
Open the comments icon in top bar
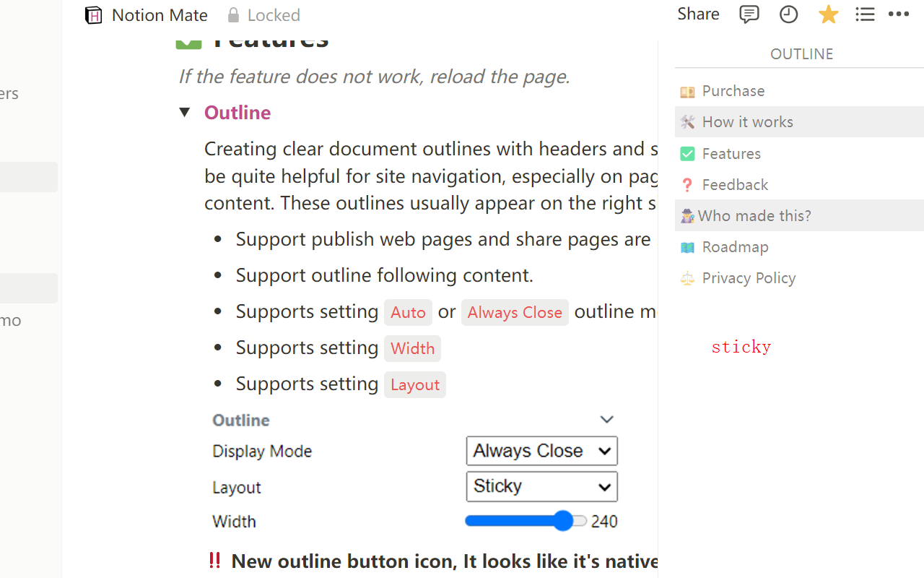[749, 14]
